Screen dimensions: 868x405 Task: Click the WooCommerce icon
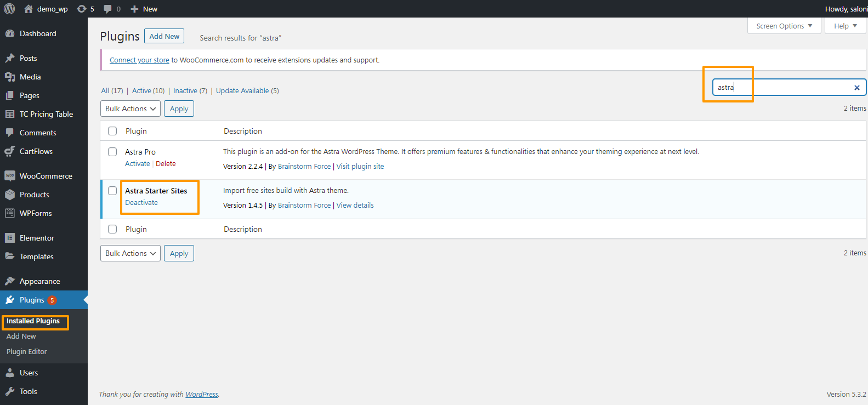click(10, 176)
